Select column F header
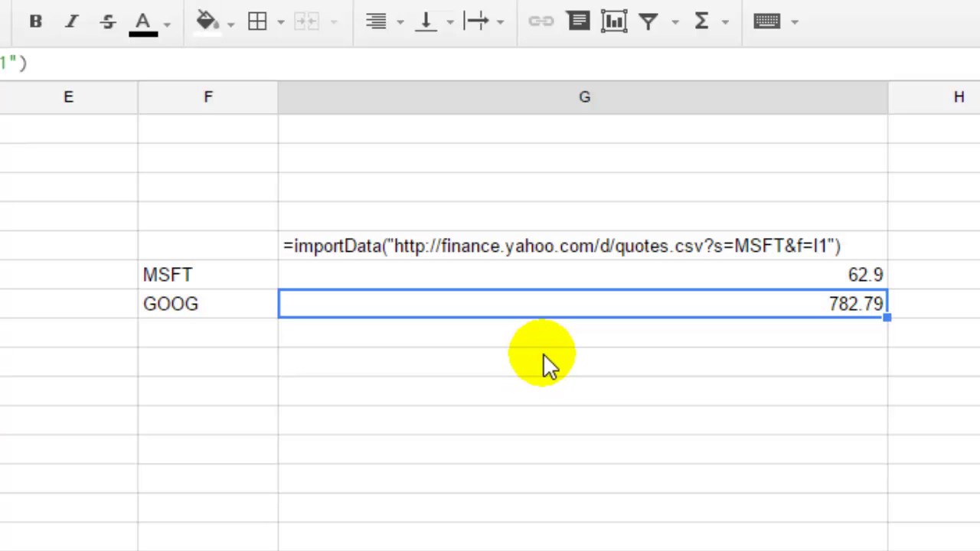 pos(208,97)
